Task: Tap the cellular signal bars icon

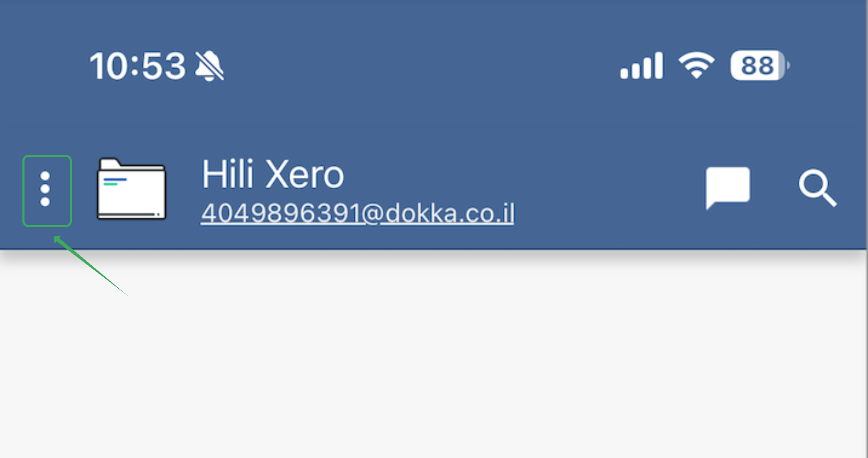Action: tap(641, 66)
